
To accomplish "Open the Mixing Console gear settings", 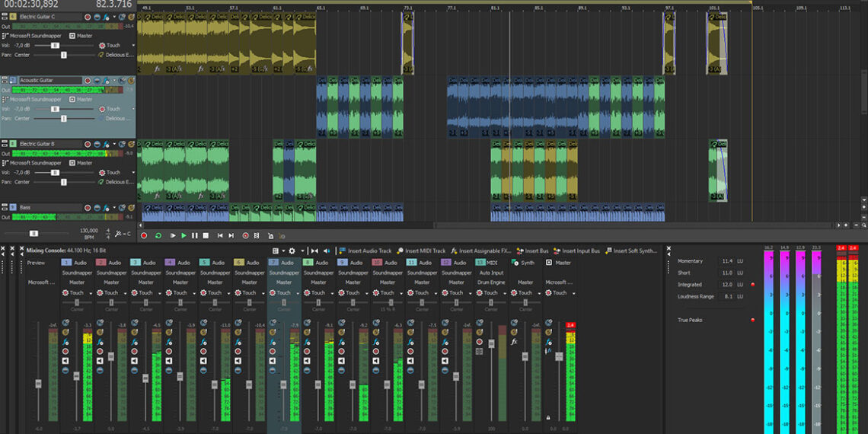I will point(292,251).
